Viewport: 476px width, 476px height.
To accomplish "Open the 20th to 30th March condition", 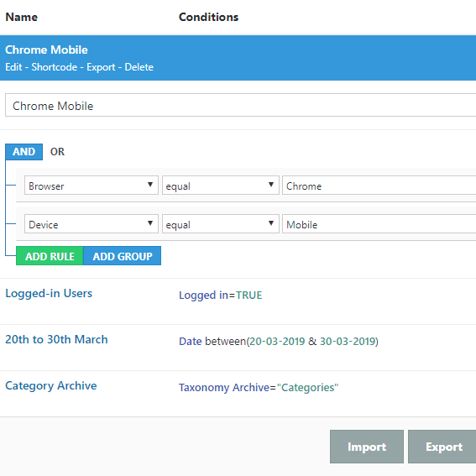I will coord(56,339).
